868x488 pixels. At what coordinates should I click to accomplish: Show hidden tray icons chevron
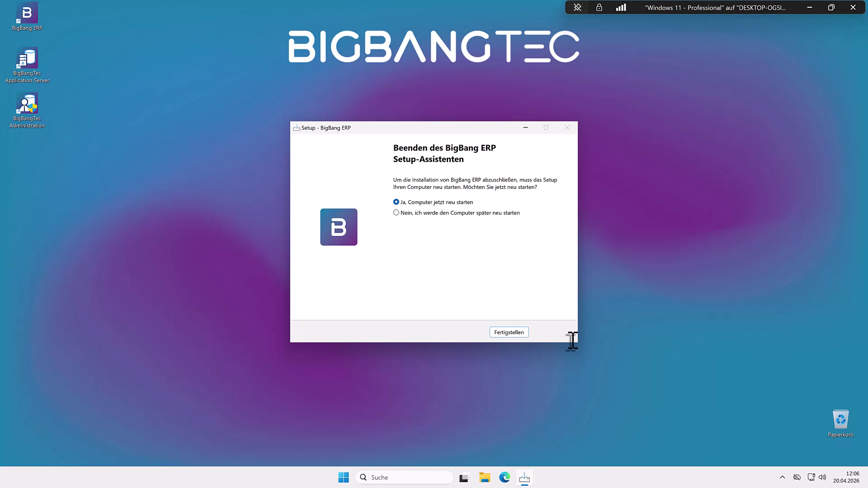tap(782, 477)
